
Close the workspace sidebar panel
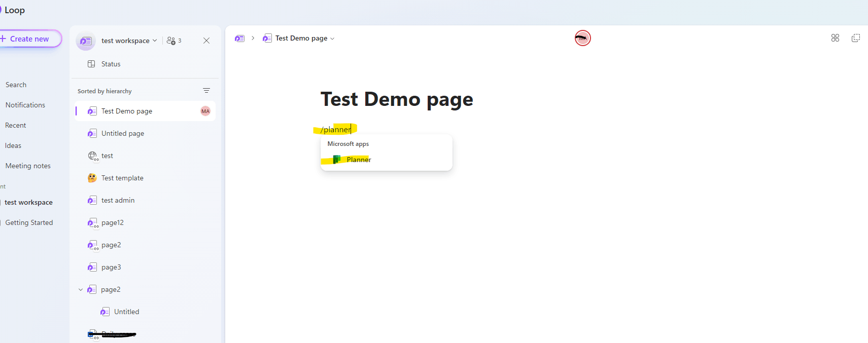pyautogui.click(x=206, y=41)
